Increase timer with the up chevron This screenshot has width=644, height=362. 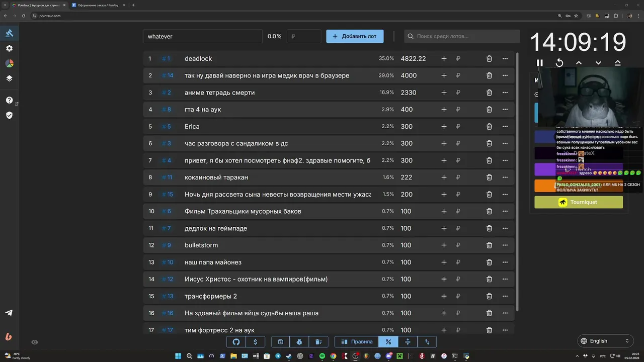(x=579, y=63)
